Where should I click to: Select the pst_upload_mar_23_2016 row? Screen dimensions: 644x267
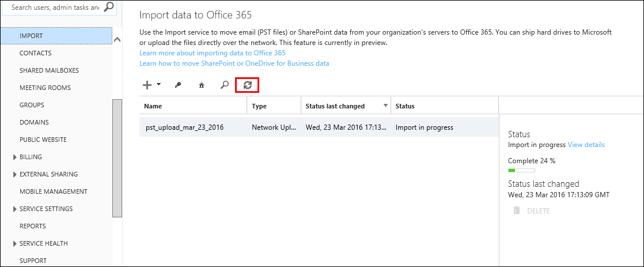pyautogui.click(x=319, y=127)
